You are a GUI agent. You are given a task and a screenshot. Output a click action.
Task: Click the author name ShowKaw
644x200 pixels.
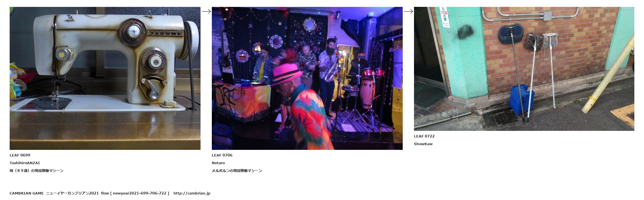423,144
